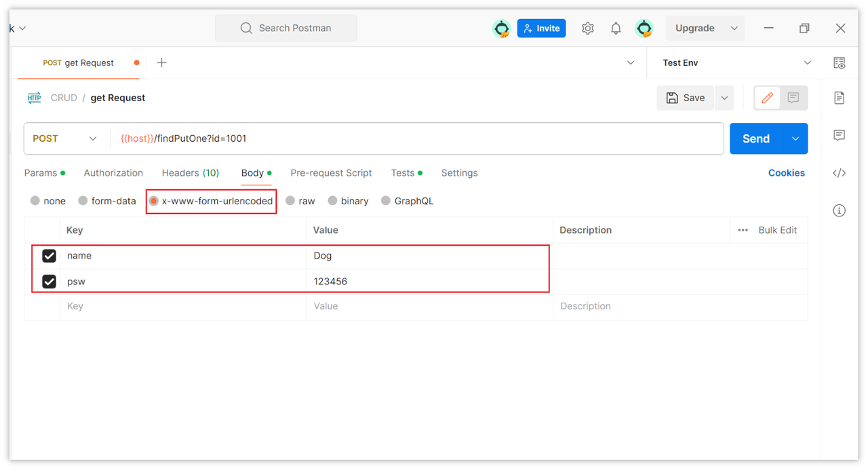868x473 pixels.
Task: Click the request URL field
Action: (x=417, y=138)
